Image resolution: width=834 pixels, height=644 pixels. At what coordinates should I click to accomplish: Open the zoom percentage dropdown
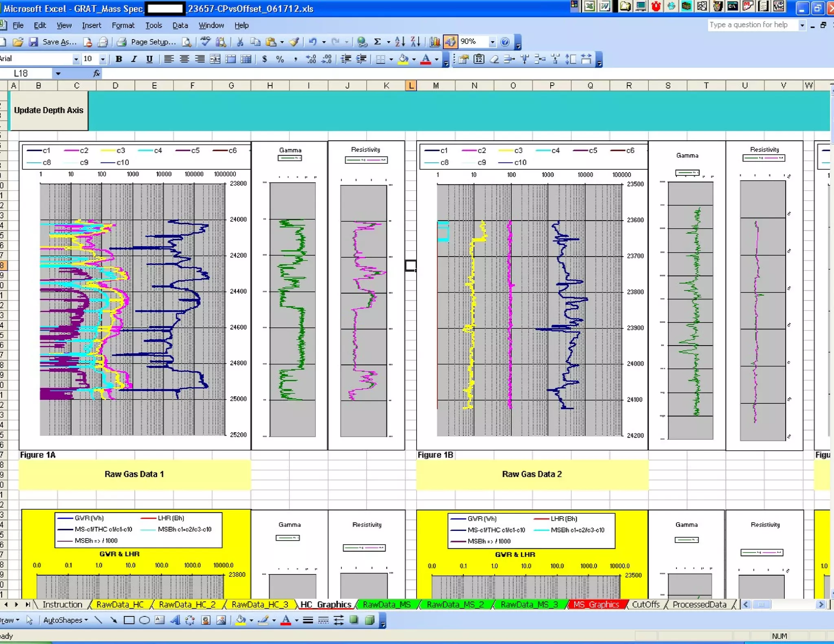click(492, 42)
